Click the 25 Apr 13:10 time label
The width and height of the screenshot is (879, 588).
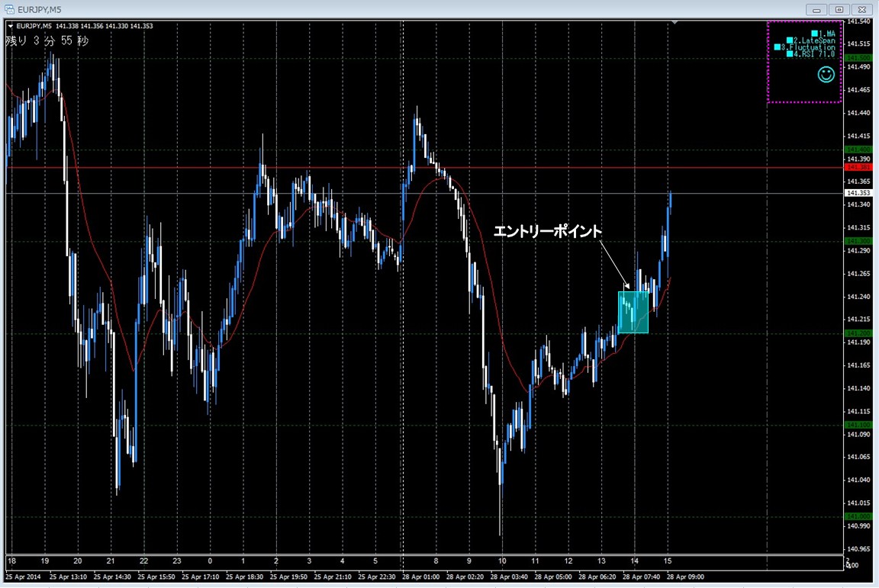pyautogui.click(x=68, y=577)
